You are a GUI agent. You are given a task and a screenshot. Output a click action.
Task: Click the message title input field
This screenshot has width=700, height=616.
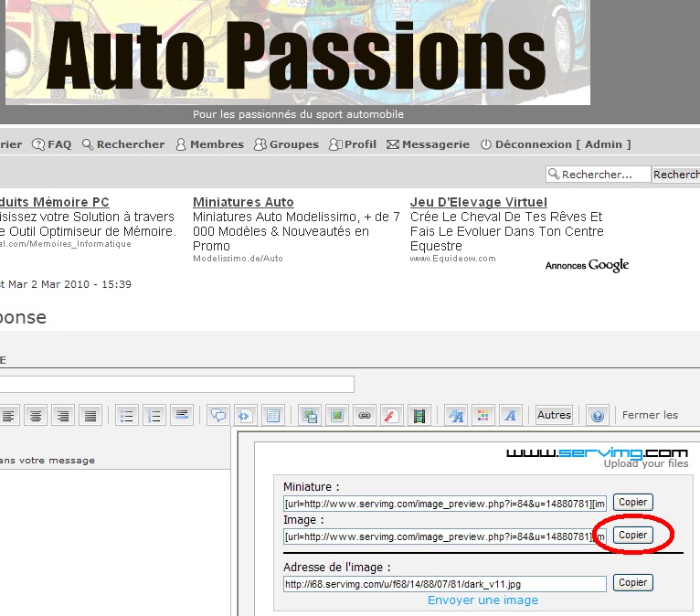click(176, 385)
